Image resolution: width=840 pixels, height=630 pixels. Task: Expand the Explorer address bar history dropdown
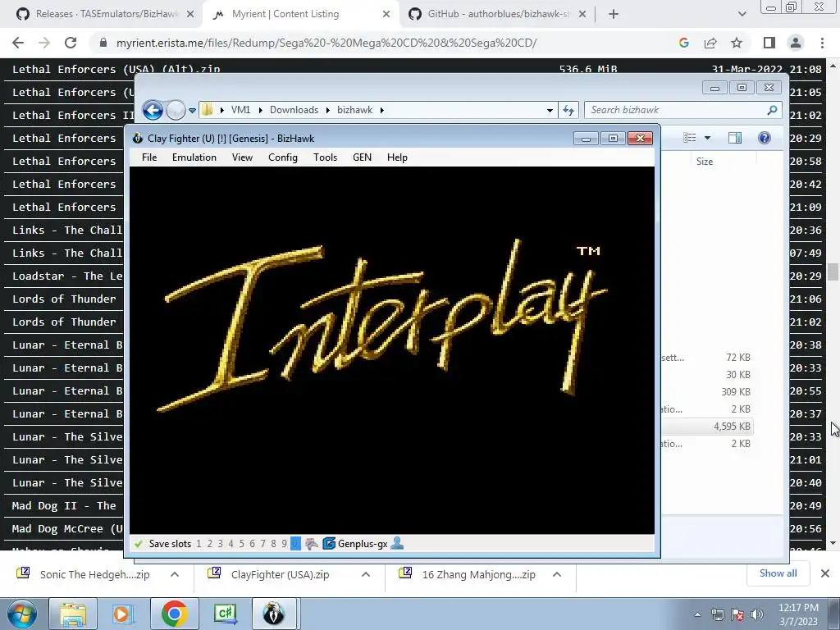pos(550,111)
